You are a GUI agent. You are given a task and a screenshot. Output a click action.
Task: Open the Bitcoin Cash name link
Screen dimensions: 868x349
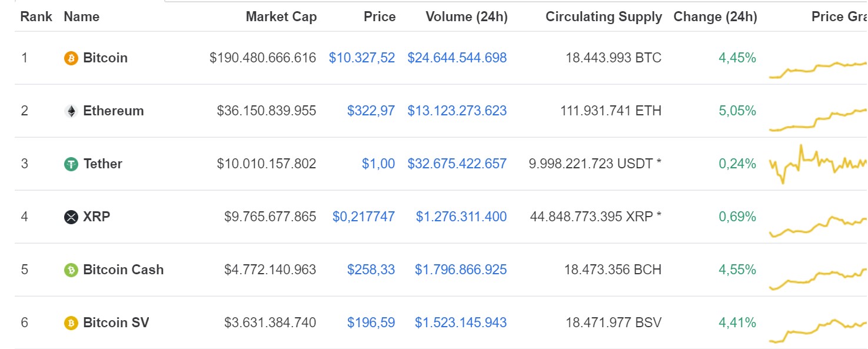point(124,270)
